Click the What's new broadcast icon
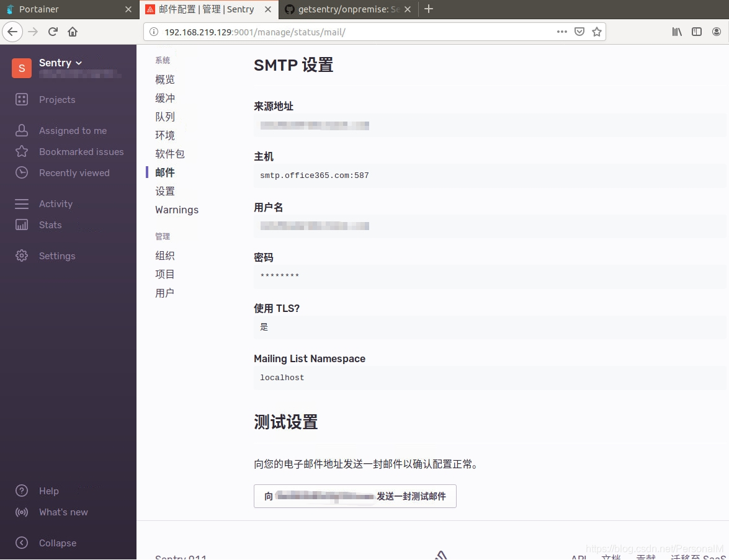The width and height of the screenshot is (729, 560). (21, 512)
